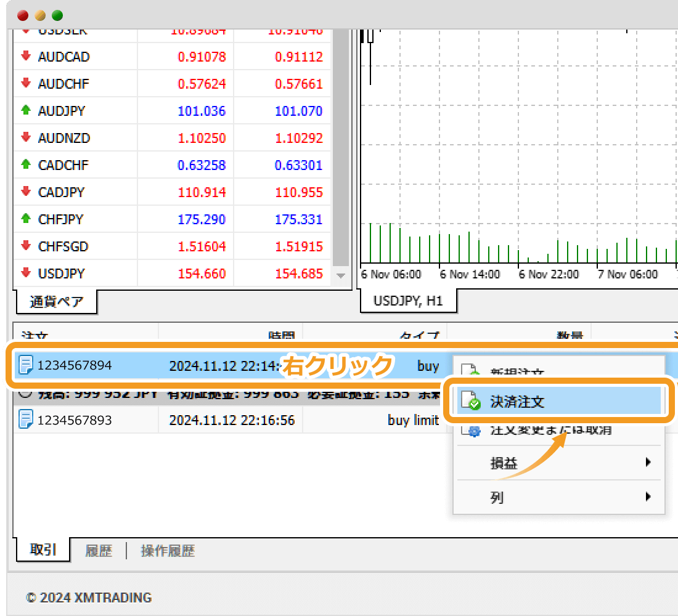The image size is (678, 616).
Task: Click AUDJPY bid price 101.036
Action: point(202,111)
